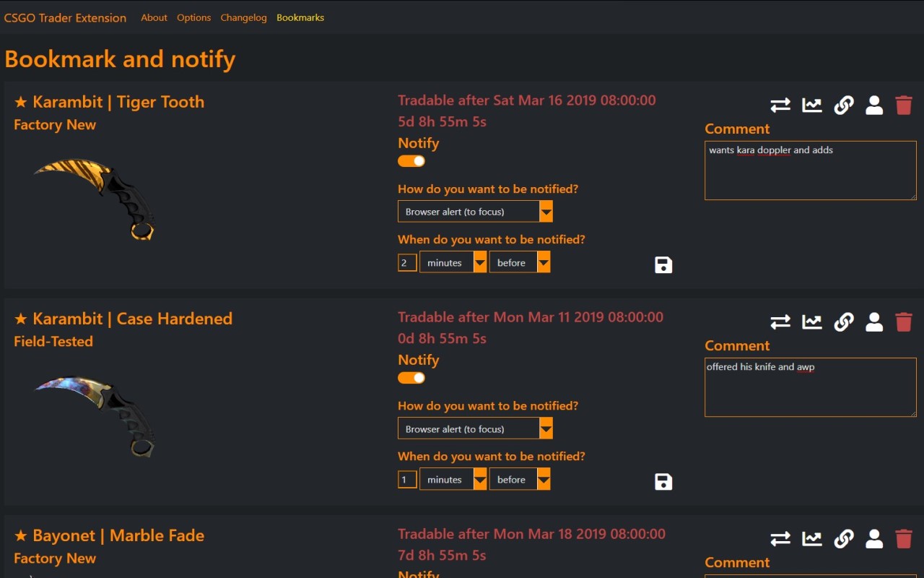Click 'Tradable after Mon Mar 11 2019 08:00:00' text

[x=531, y=317]
